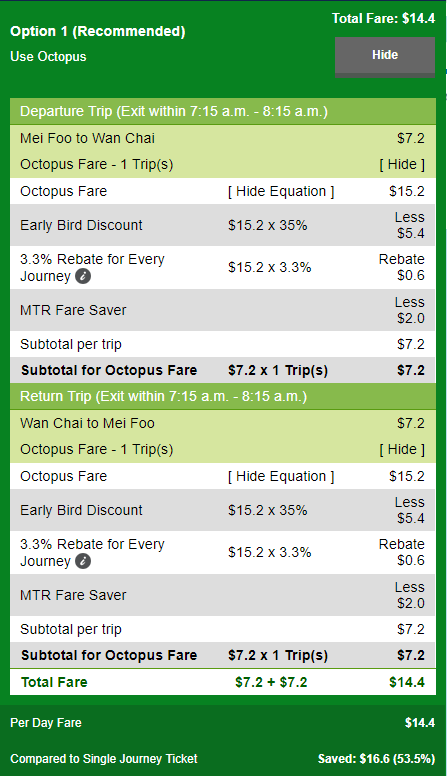Hide Equation for Return Trip Octopus Fare

[281, 477]
